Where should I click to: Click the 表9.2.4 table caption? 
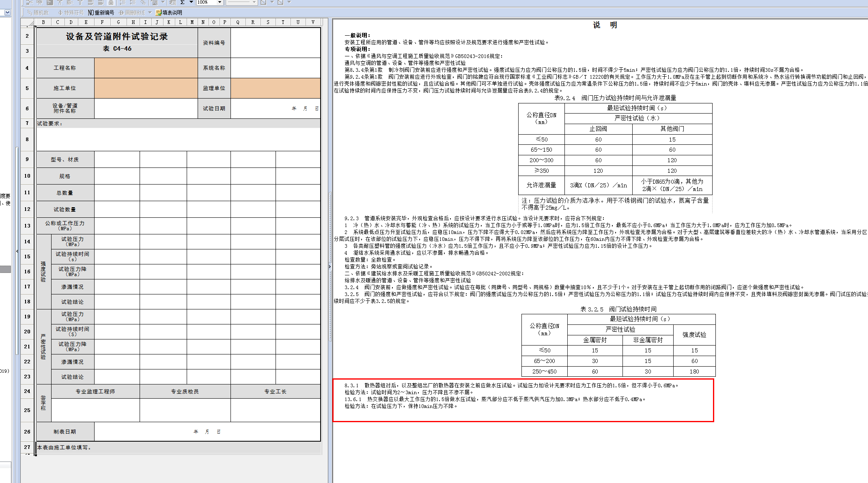(x=615, y=98)
